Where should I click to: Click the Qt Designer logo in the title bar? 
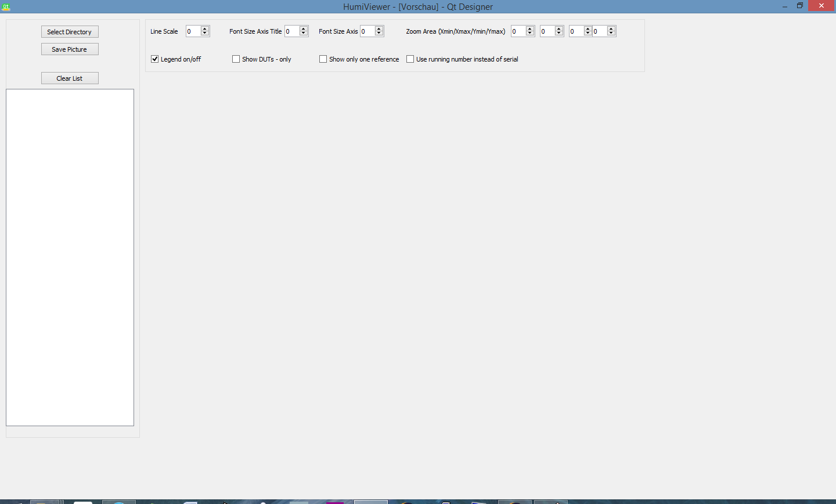click(6, 6)
